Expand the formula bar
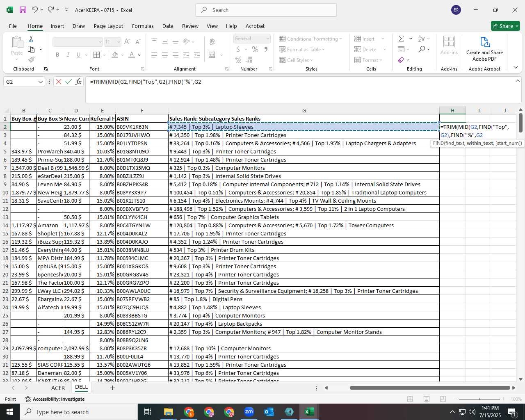Screen dimensions: 525x420 click(518, 81)
